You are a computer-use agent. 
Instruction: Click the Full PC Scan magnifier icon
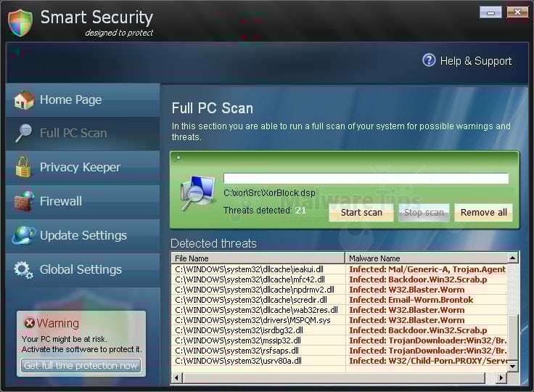[23, 133]
